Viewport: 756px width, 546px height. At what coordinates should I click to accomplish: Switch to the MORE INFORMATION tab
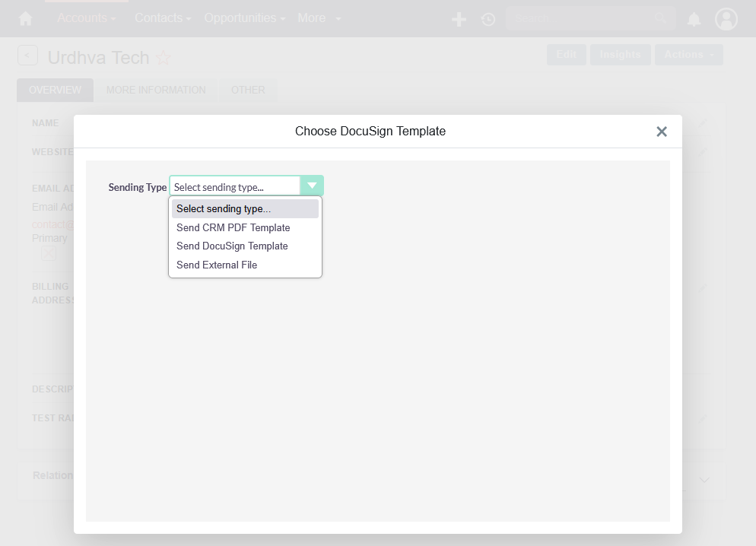pos(155,90)
